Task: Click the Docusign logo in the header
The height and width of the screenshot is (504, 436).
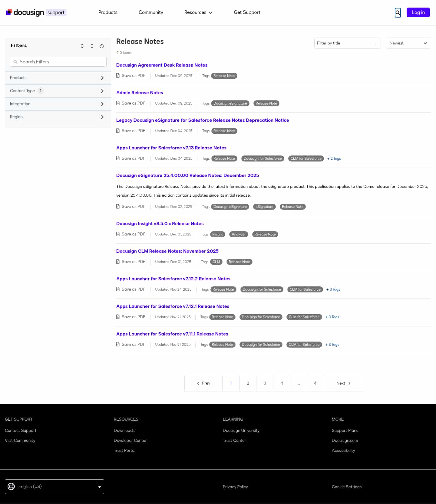Action: (x=25, y=12)
